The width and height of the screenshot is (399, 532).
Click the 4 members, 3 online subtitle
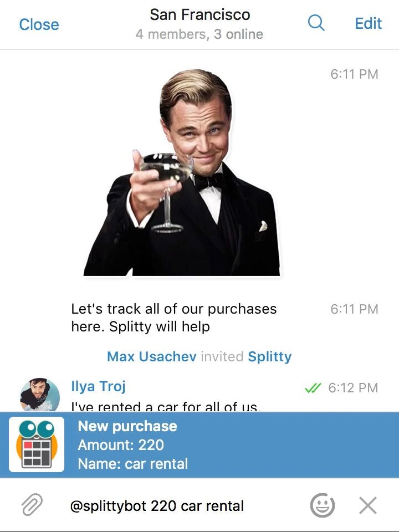pos(199,34)
